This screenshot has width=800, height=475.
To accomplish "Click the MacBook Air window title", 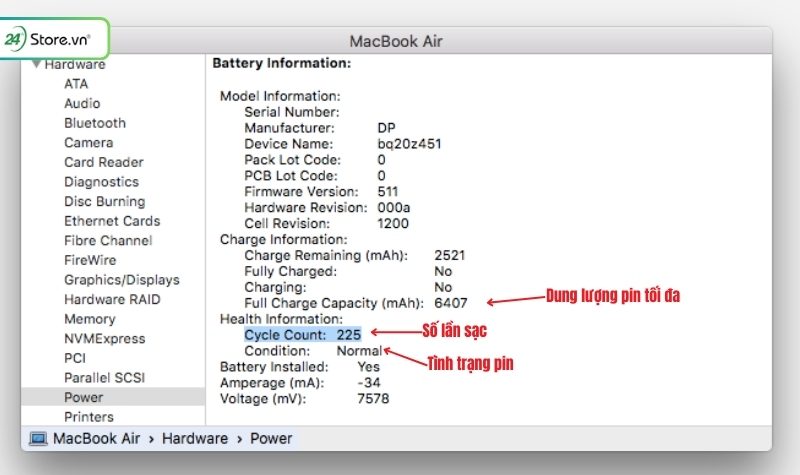I will point(396,41).
